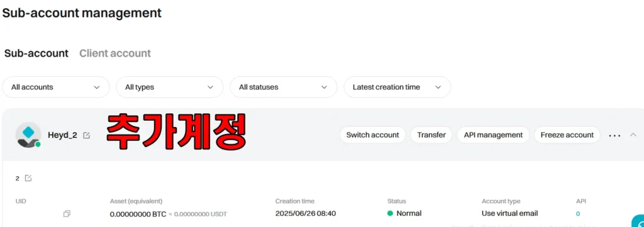This screenshot has height=227, width=644.
Task: Expand the All statuses filter
Action: (284, 87)
